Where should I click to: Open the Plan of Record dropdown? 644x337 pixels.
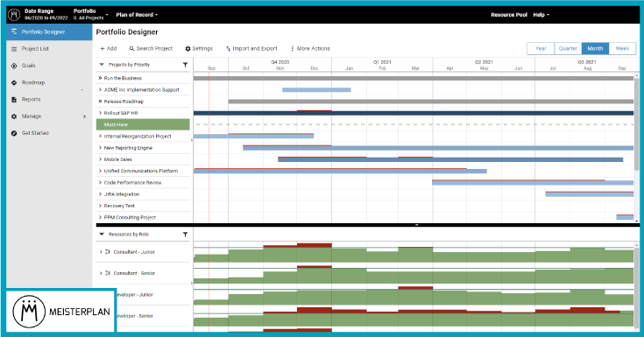coord(137,15)
